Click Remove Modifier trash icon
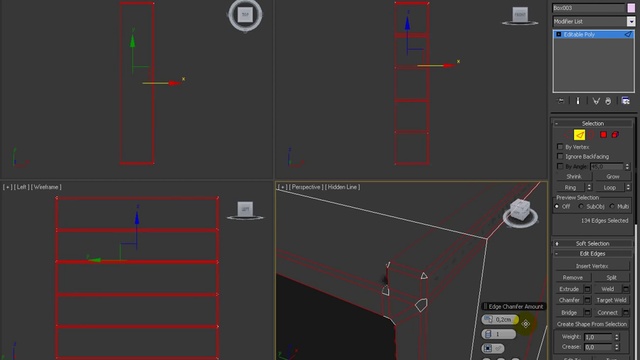The height and width of the screenshot is (360, 640). 608,101
